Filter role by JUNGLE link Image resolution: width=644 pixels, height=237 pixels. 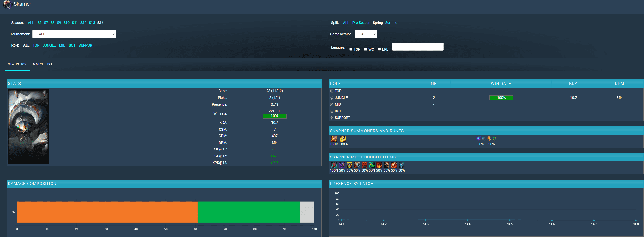(x=49, y=46)
